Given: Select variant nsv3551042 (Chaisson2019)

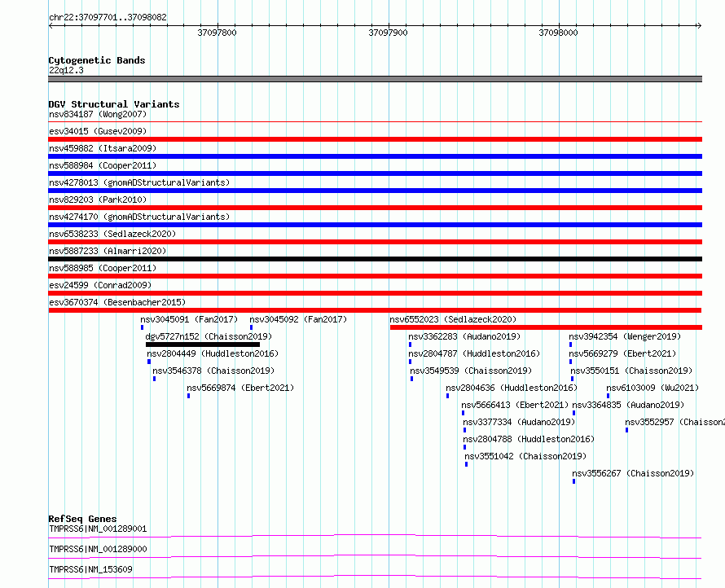Looking at the screenshot, I should 525,456.
